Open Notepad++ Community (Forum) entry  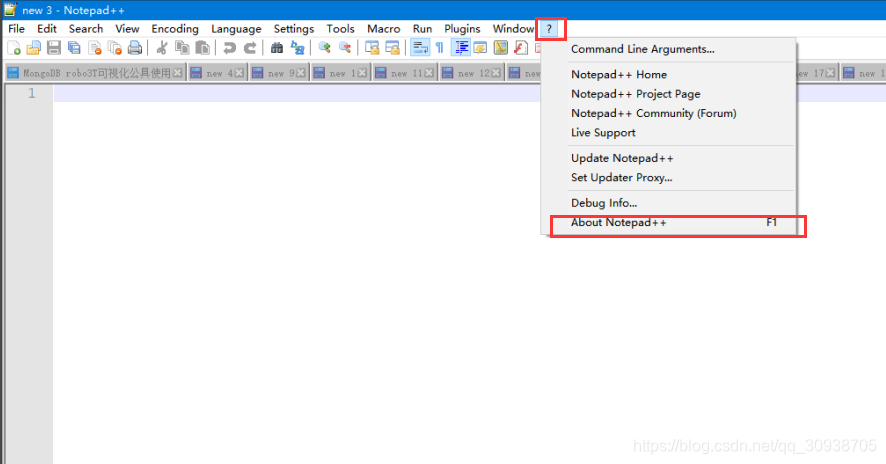click(x=668, y=113)
